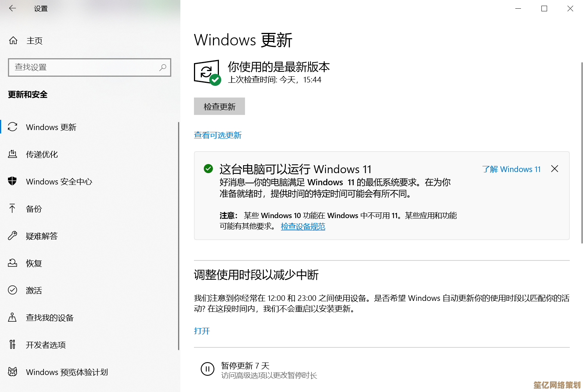Select the 激活 checkmark icon
Image resolution: width=583 pixels, height=392 pixels.
[12, 290]
